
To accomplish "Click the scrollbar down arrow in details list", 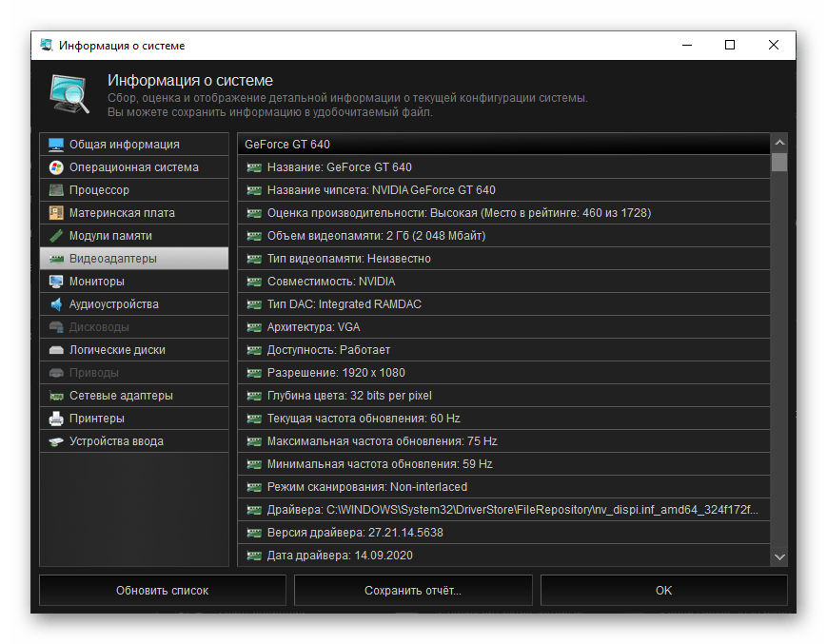I will (779, 557).
